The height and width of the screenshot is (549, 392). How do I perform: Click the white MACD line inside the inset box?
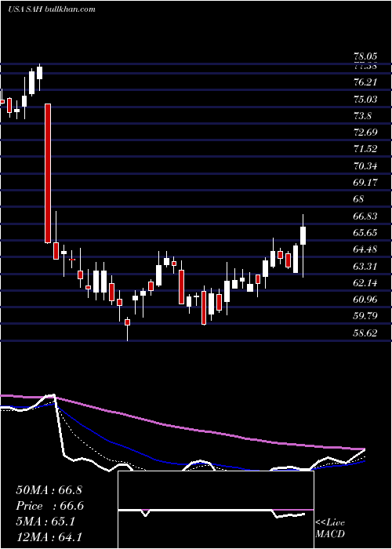click(212, 512)
